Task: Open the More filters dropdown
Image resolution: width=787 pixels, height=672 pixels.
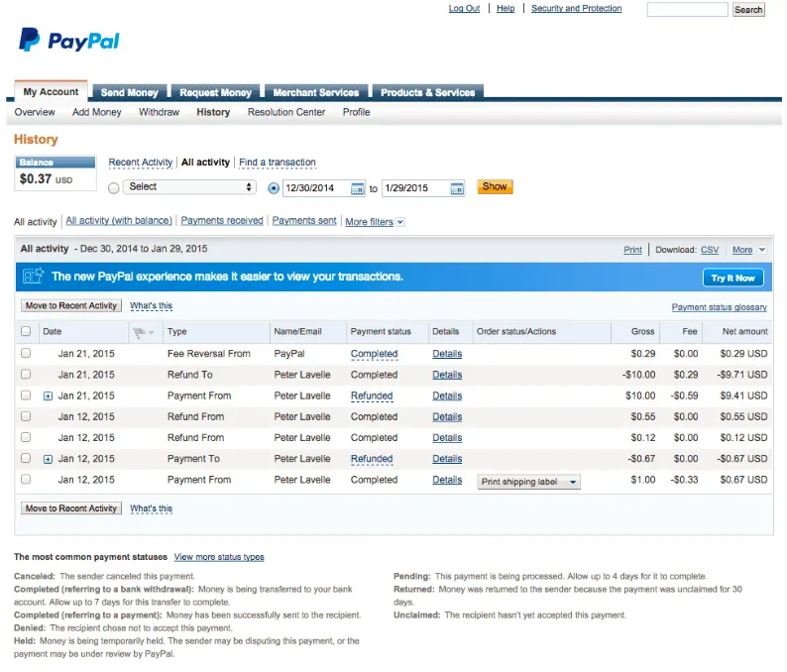Action: pos(375,222)
